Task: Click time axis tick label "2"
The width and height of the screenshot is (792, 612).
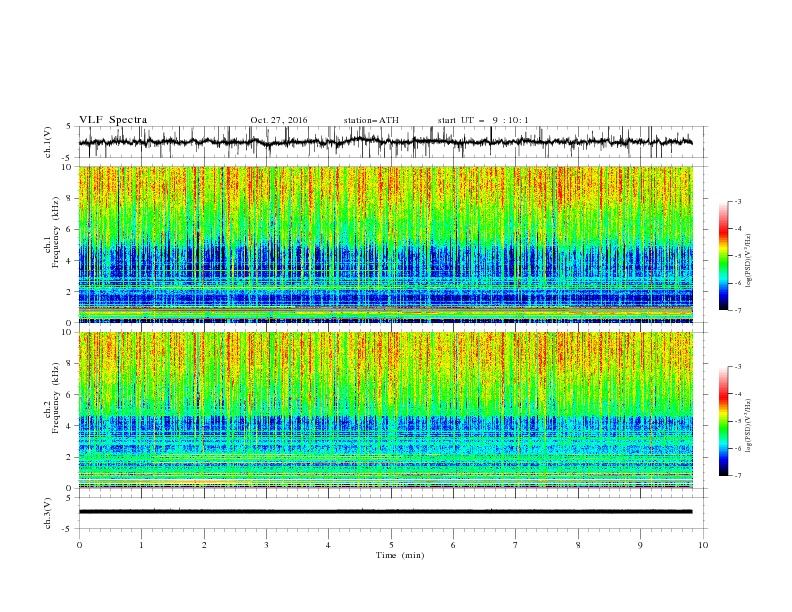Action: (204, 545)
